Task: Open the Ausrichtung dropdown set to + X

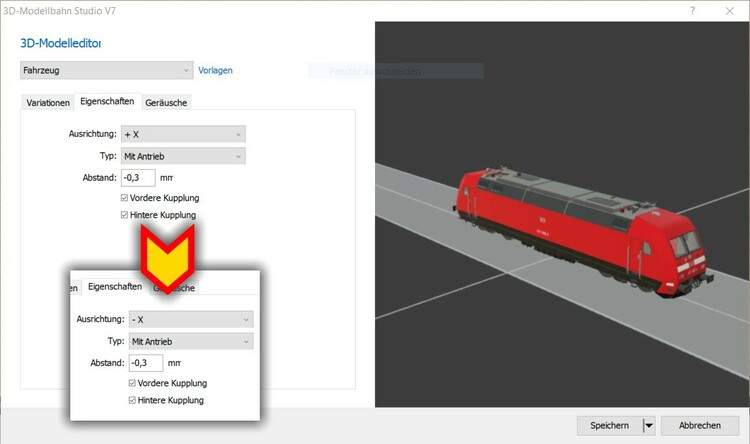Action: pos(183,134)
